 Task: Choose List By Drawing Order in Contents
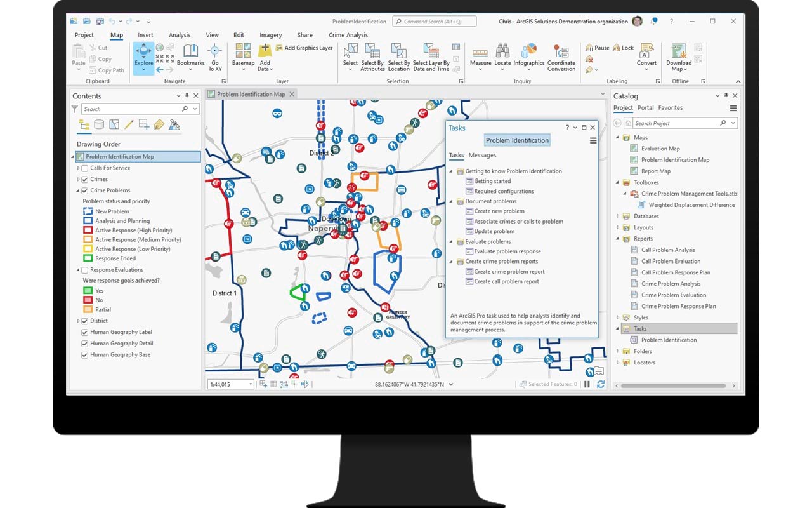84,124
